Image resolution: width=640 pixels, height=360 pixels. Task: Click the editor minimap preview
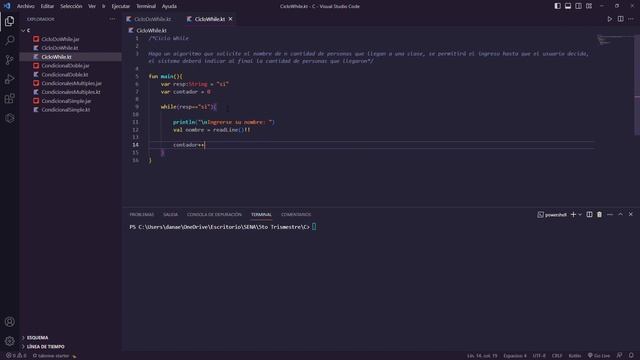coord(614,40)
